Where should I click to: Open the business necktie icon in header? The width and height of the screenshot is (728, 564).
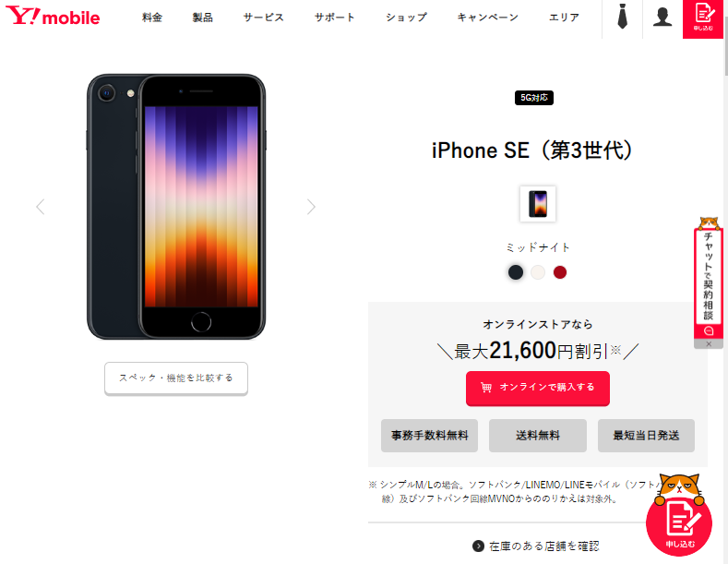622,17
